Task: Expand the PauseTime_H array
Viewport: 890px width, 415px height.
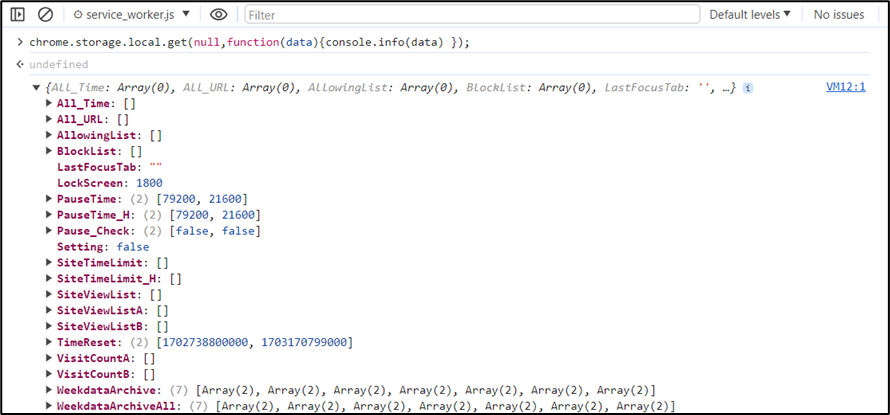Action: tap(49, 215)
